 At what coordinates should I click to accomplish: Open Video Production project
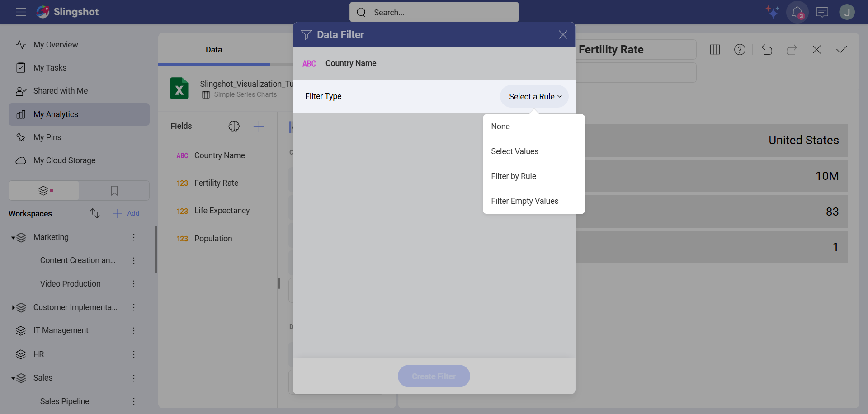[71, 284]
